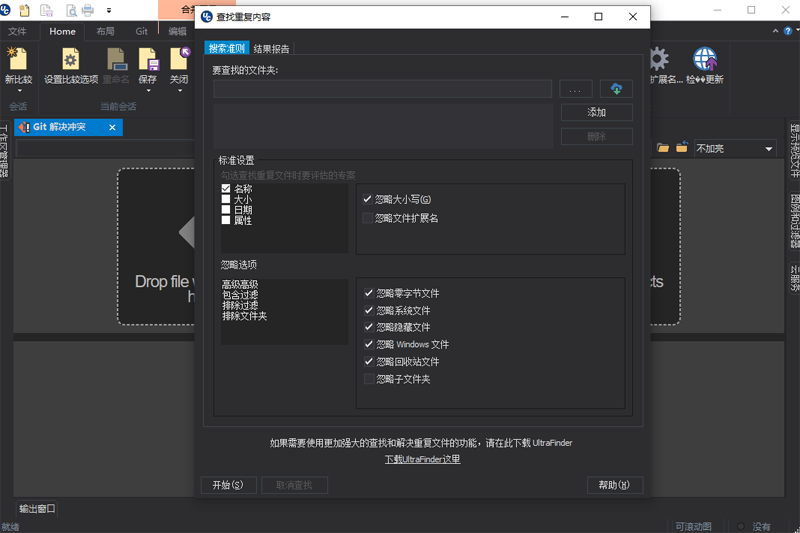Viewport: 800px width, 533px height.
Task: Click the printer icon in quick access toolbar
Action: (88, 10)
